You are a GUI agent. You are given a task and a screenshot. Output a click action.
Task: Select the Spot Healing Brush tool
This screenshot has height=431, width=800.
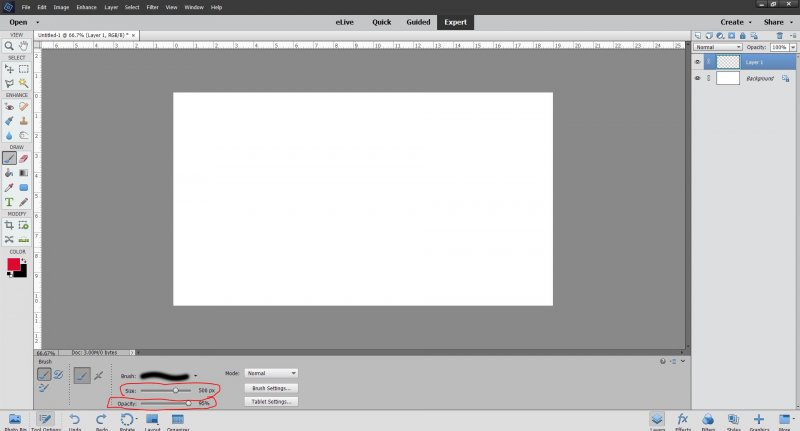point(23,107)
